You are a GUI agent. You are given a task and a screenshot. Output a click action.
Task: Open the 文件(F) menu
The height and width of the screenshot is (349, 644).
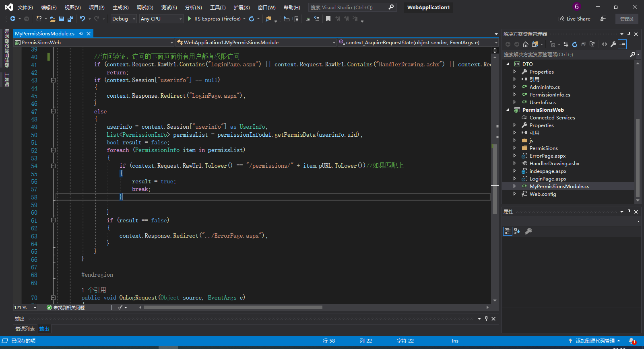[25, 8]
